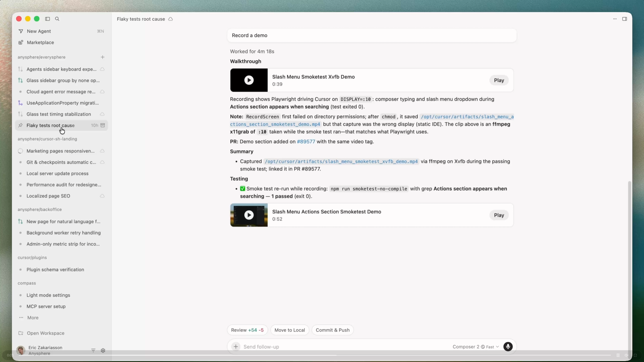Add a new agent in anysphere/everysphere with plus icon
This screenshot has width=644, height=362.
(x=103, y=57)
